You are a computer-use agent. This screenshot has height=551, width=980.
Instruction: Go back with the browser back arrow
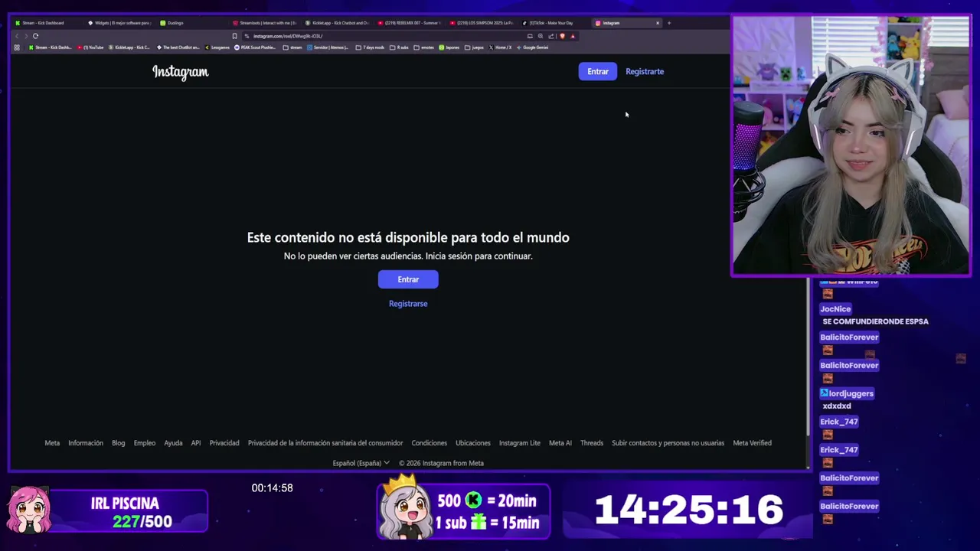tap(17, 36)
